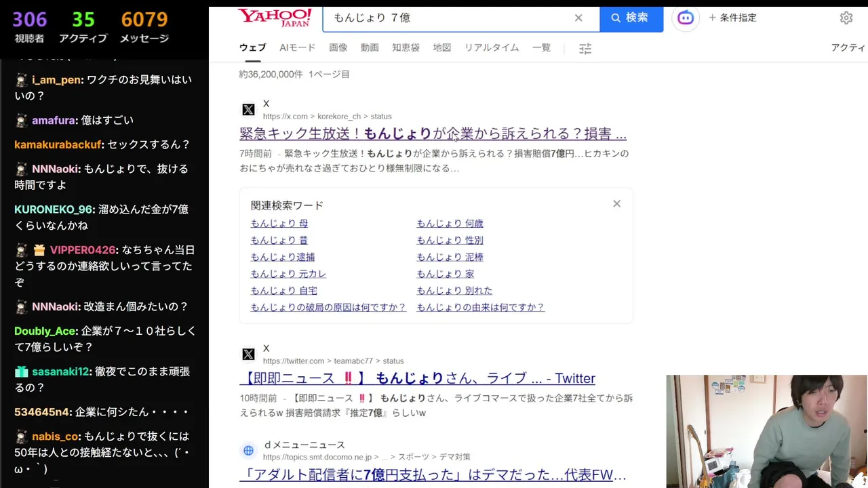Select the ウェブ tab
The width and height of the screenshot is (868, 488).
[252, 47]
